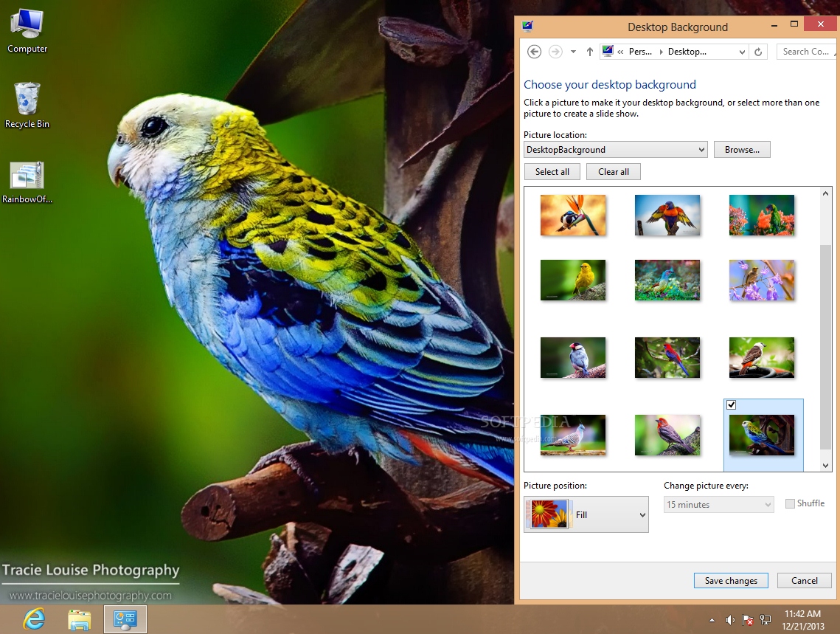Open recent locations dropdown arrow
Image resolution: width=840 pixels, height=634 pixels.
573,52
